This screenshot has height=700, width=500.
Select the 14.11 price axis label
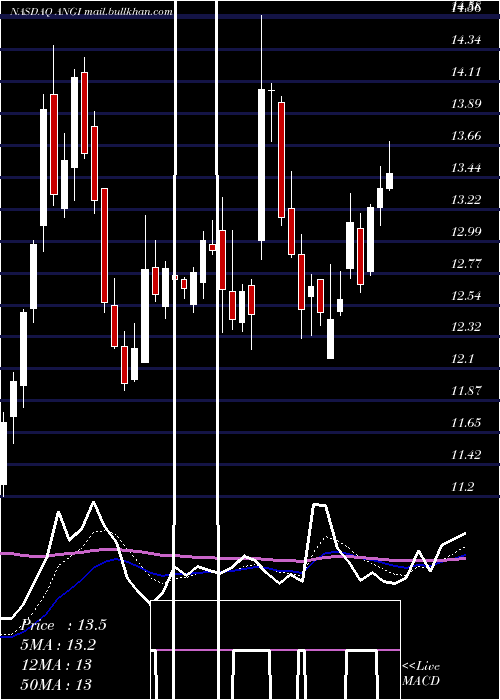[466, 72]
